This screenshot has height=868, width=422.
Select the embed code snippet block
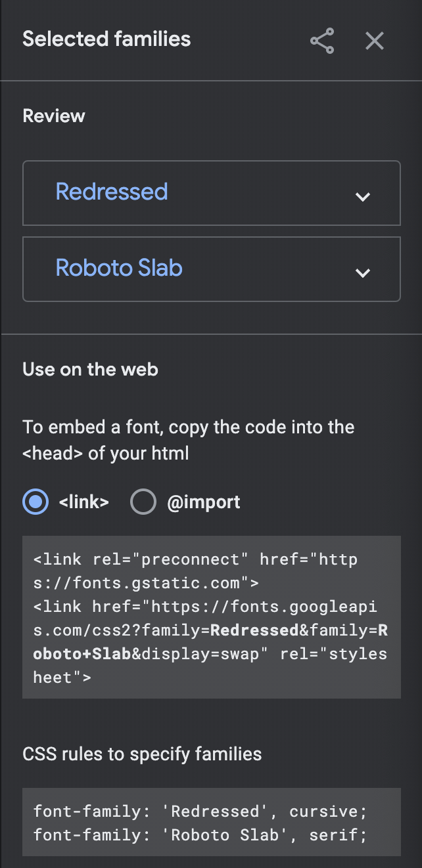tap(211, 617)
